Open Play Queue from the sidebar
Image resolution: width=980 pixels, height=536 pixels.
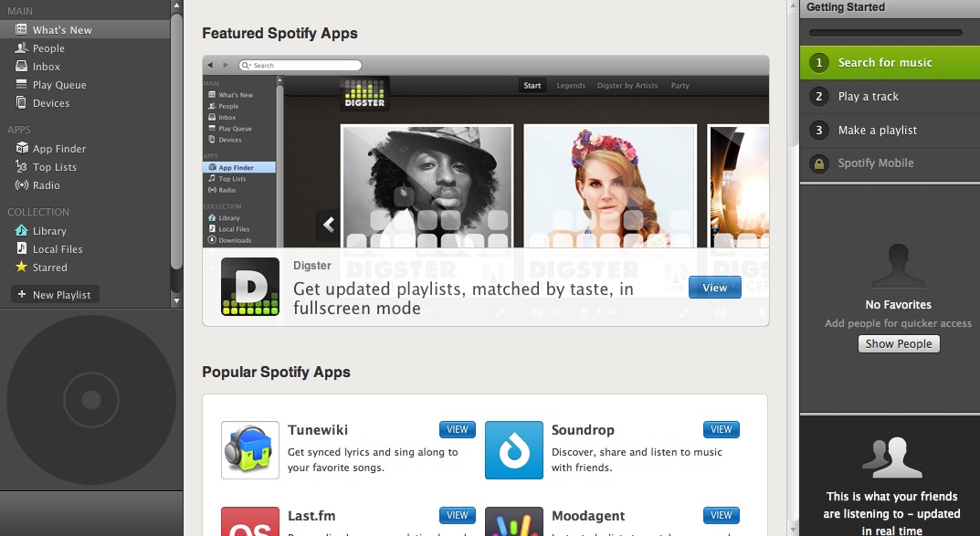(x=85, y=84)
